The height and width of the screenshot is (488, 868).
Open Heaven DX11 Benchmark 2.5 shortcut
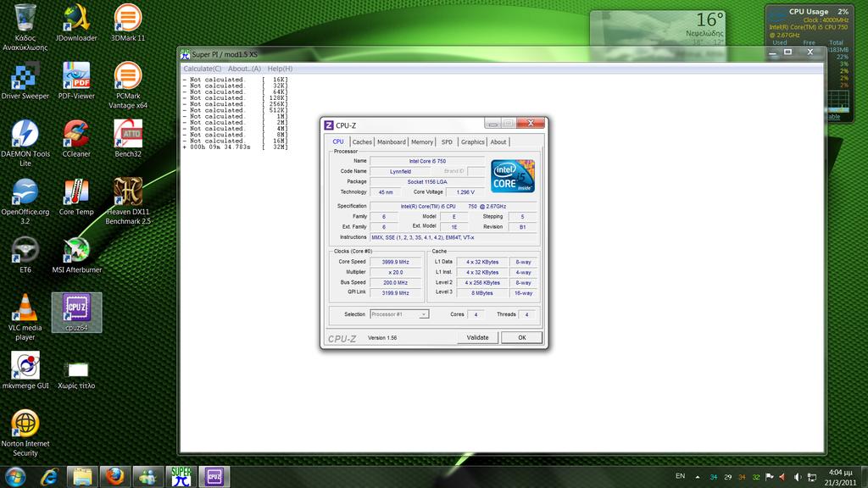click(128, 200)
